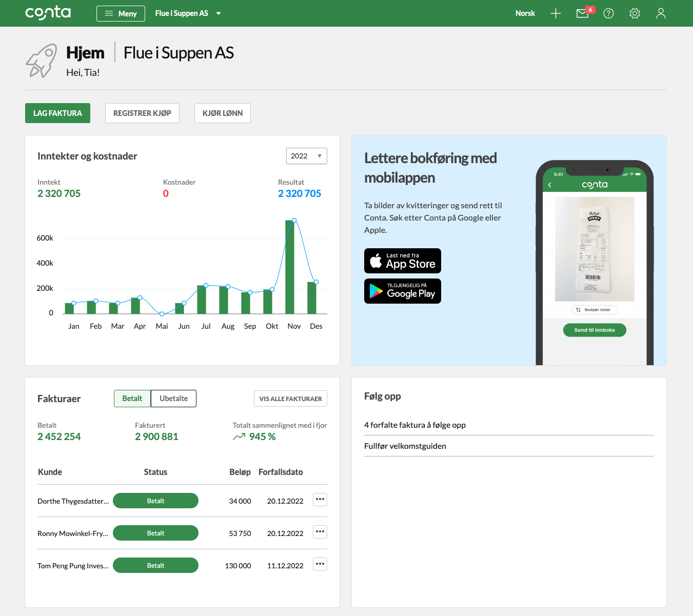This screenshot has width=693, height=616.
Task: Open Fullfør velkomstguiden link
Action: pyautogui.click(x=405, y=446)
